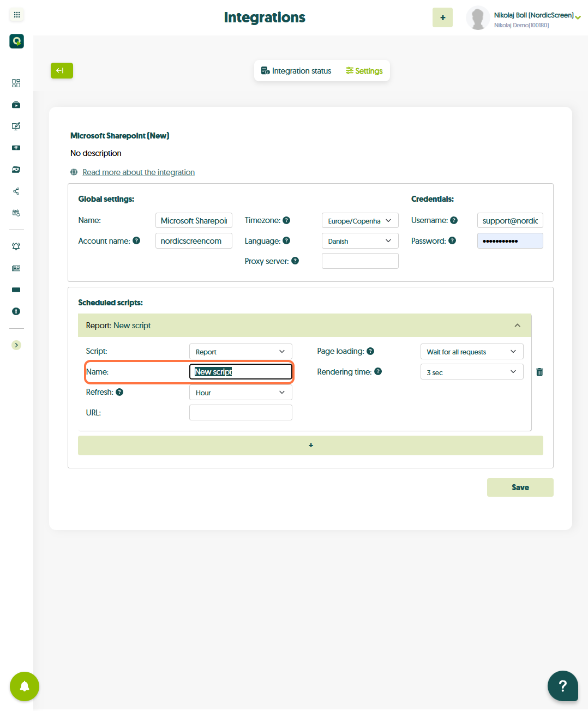Screen dimensions: 588x711
Task: Open the Language Danish dropdown
Action: click(360, 240)
